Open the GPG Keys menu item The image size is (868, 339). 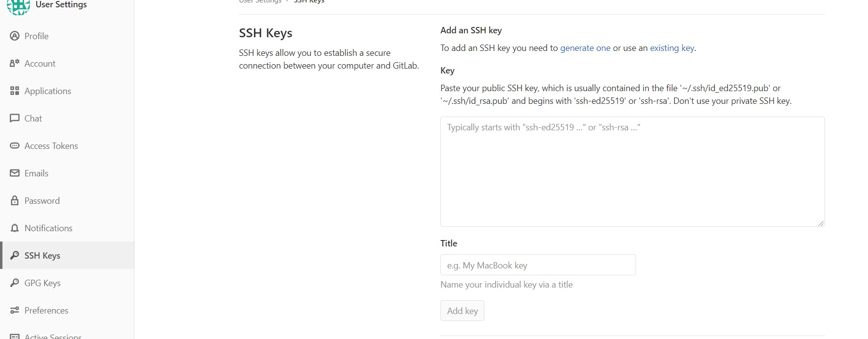pos(43,283)
